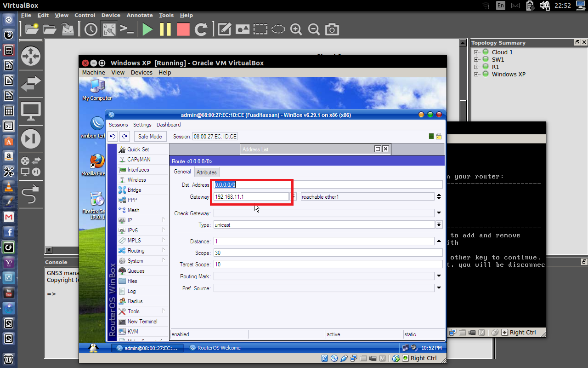
Task: Click the insert image icon in GNS3 toolbar
Action: [x=242, y=29]
